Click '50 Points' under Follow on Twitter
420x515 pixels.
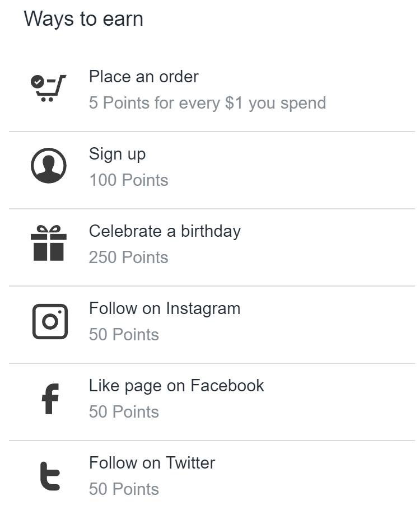(x=124, y=489)
